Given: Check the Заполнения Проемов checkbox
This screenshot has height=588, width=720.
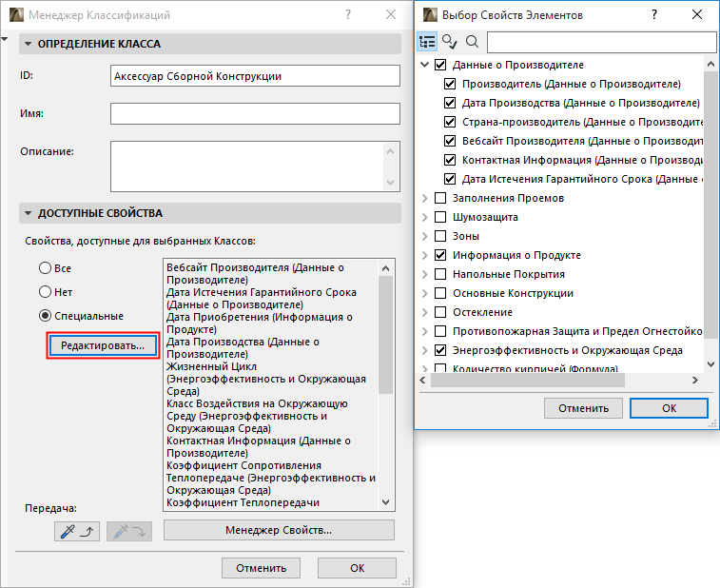Looking at the screenshot, I should click(x=440, y=198).
